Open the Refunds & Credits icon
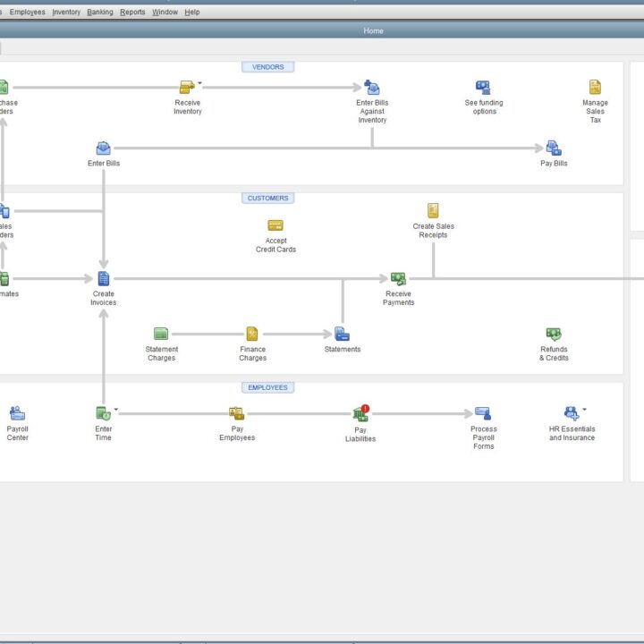The image size is (644, 644). (x=554, y=334)
